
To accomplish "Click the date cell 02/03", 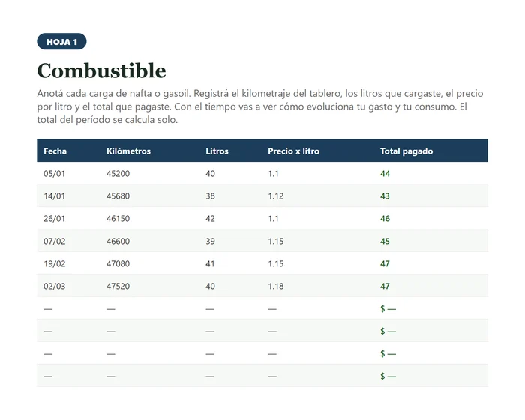I will coord(54,286).
